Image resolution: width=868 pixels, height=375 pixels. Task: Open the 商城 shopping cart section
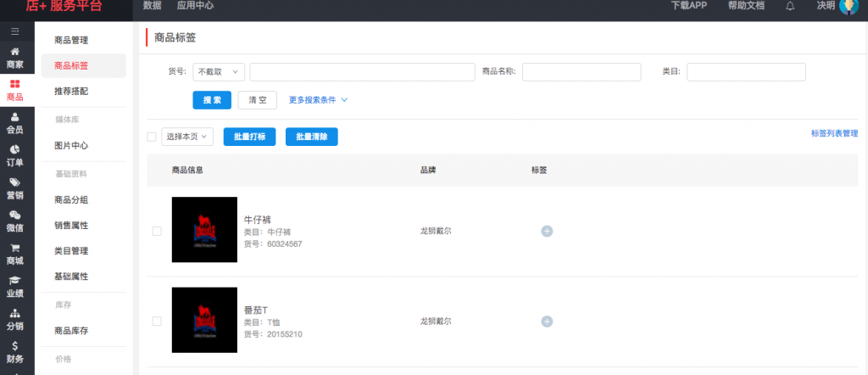pyautogui.click(x=14, y=254)
